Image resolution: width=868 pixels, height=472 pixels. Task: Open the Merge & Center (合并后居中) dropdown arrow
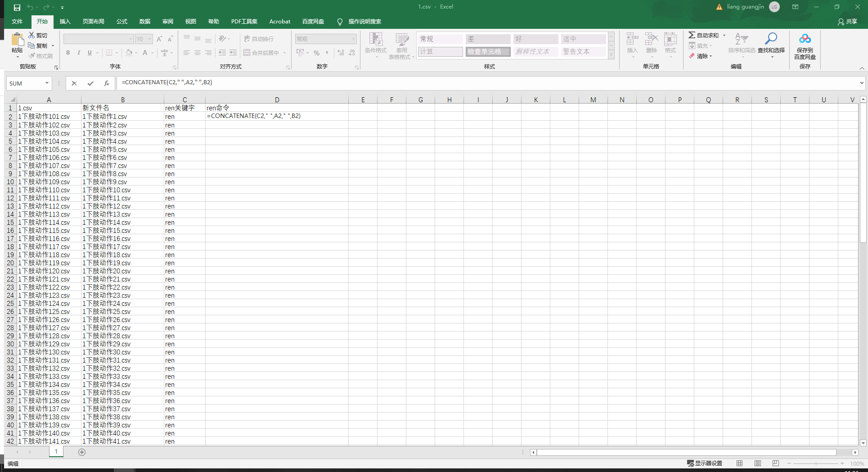pyautogui.click(x=284, y=53)
